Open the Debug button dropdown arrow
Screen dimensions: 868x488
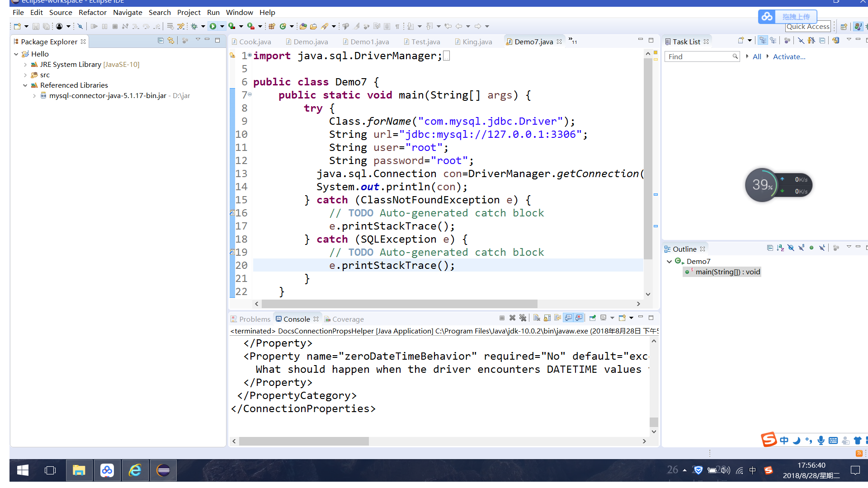(203, 26)
